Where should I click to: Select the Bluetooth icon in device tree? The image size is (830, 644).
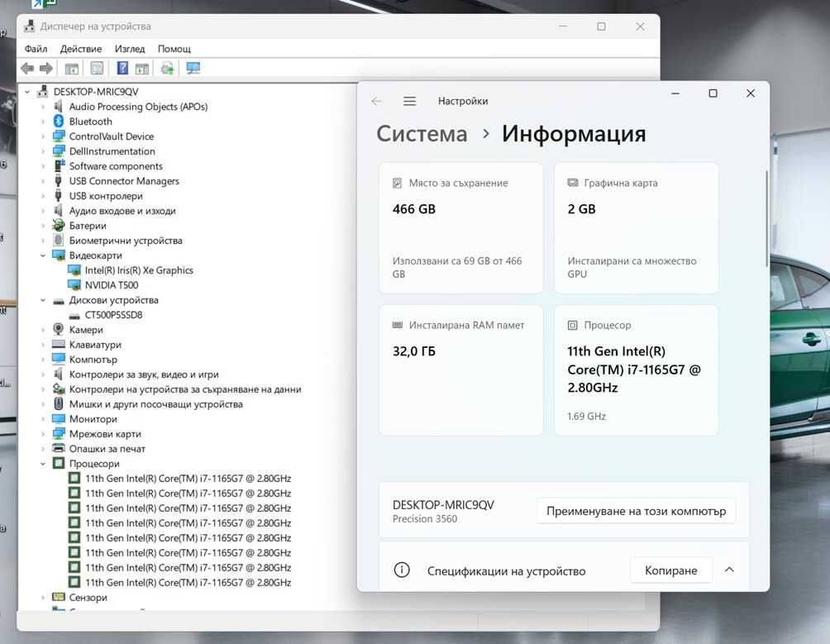59,122
